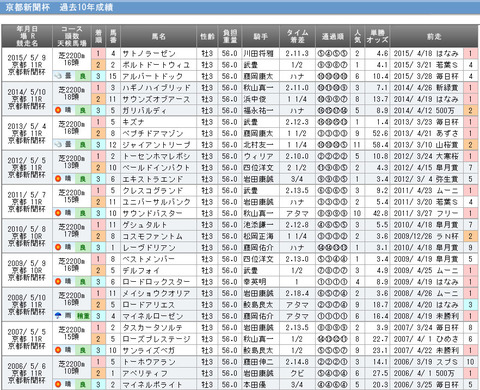
Task: Select horse name アペリティフ
Action: [145, 373]
